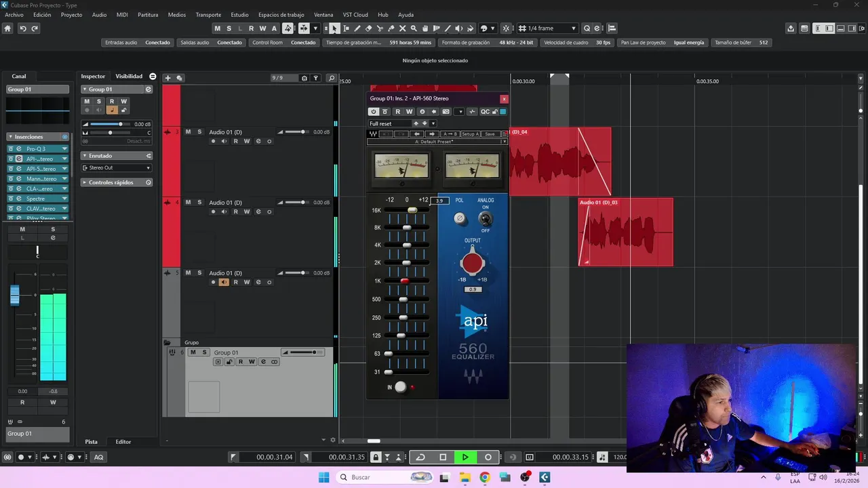Select the Play speaker tool
This screenshot has width=868, height=488.
point(459,28)
